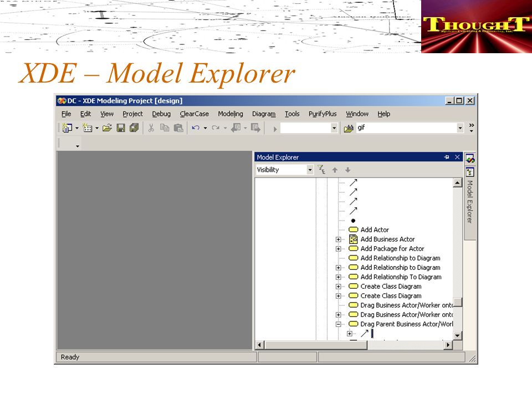Open the Redo history dropdown arrow
This screenshot has height=399, width=532.
(226, 128)
